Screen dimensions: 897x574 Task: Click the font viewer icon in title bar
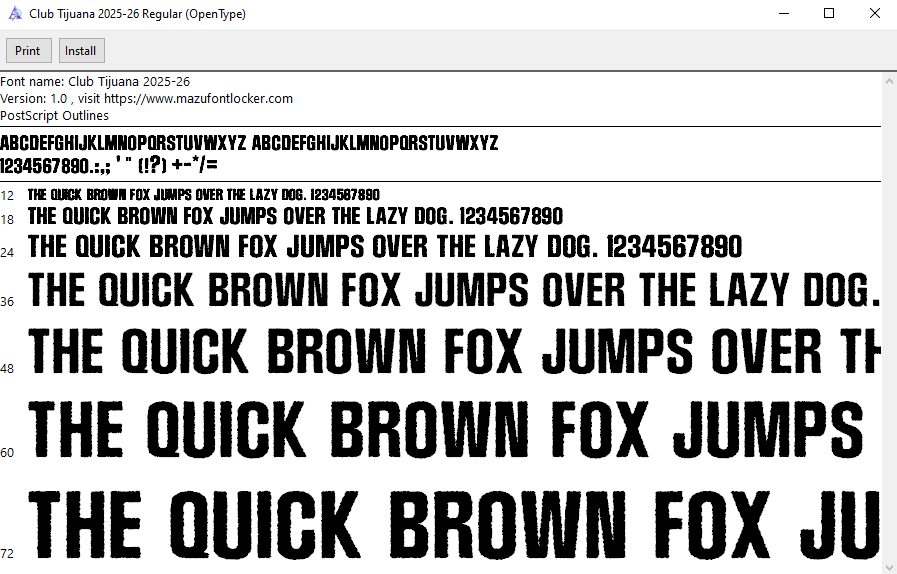[15, 14]
